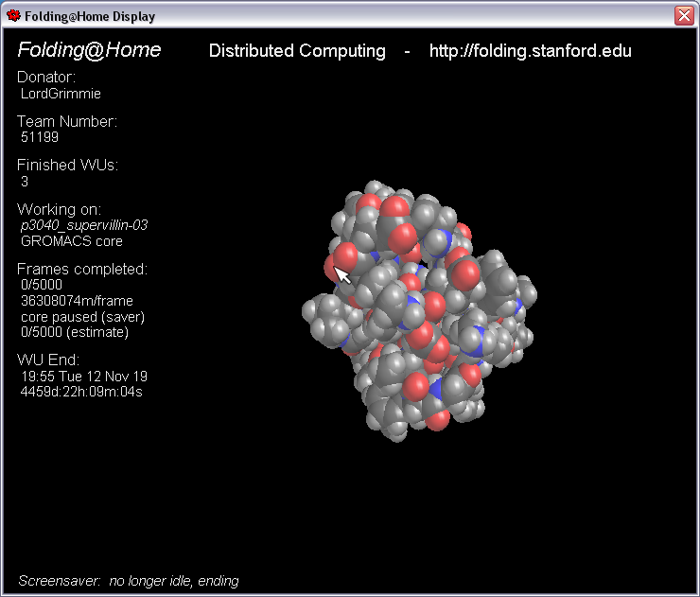Click the team number 51199

click(x=40, y=137)
